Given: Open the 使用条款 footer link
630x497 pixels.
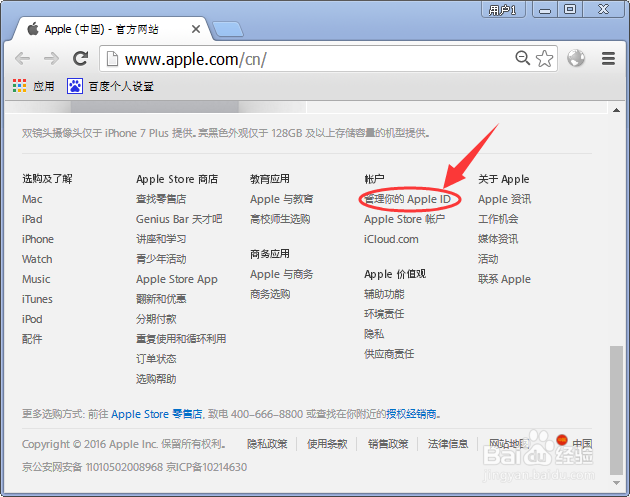Looking at the screenshot, I should point(327,444).
